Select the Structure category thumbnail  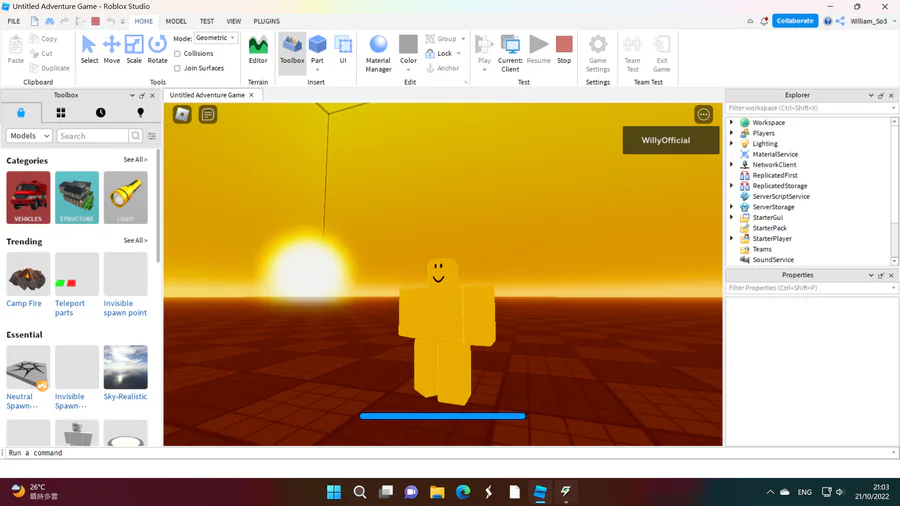point(77,197)
